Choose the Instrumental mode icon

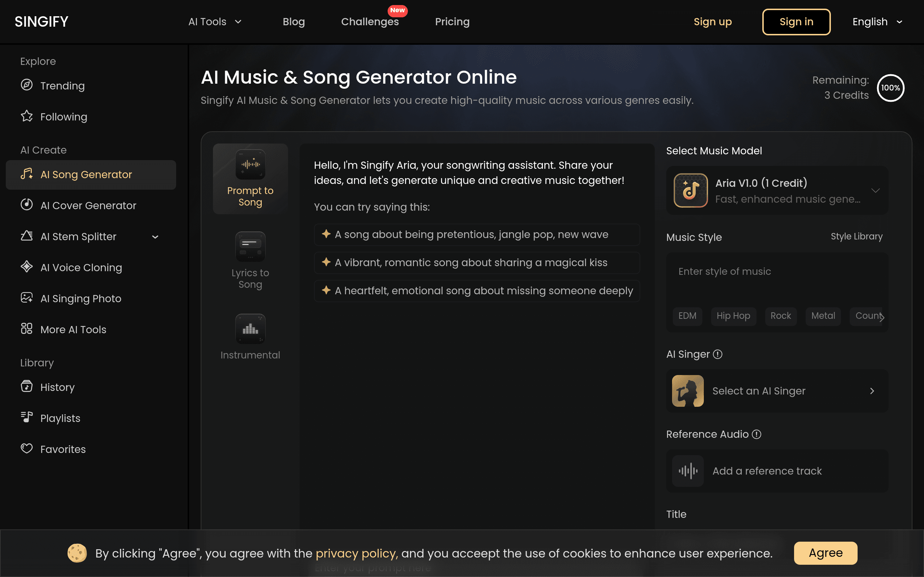(x=250, y=329)
